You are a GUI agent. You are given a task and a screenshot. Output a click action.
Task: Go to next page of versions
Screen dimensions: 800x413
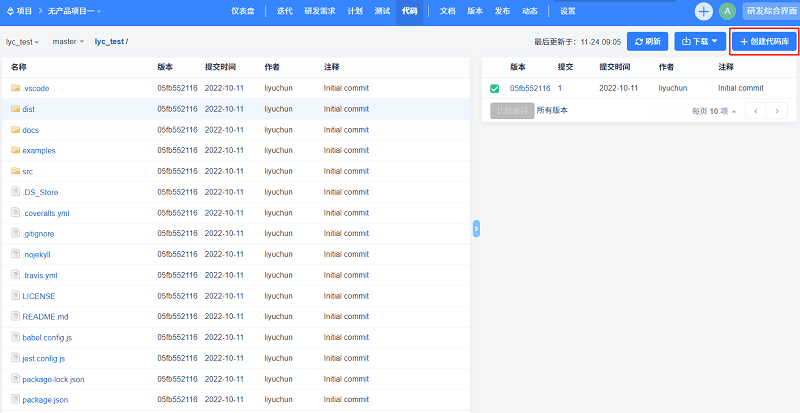pyautogui.click(x=777, y=110)
